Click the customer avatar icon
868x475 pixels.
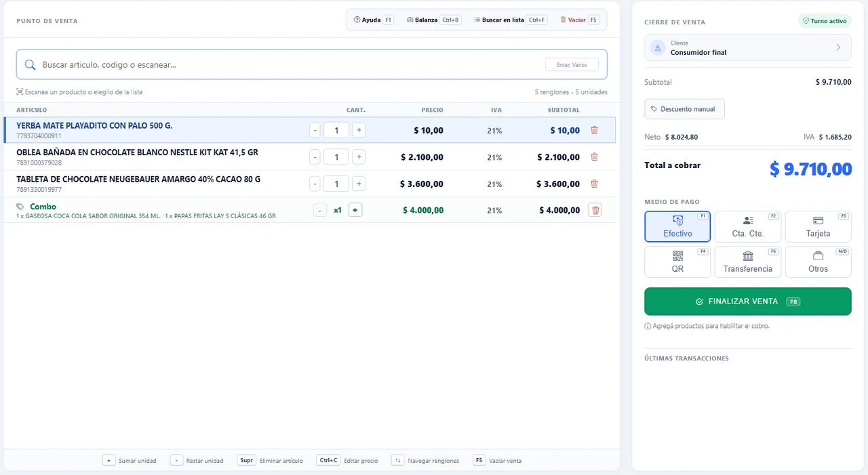click(x=657, y=47)
